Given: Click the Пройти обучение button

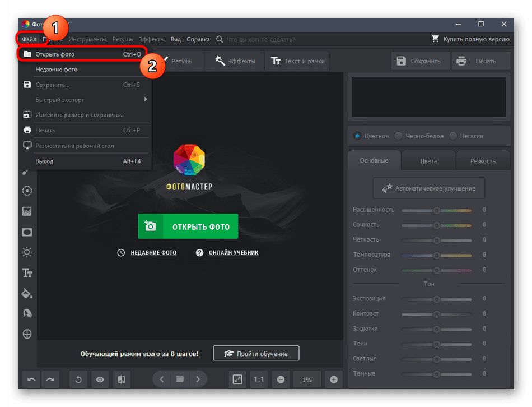Looking at the screenshot, I should (256, 353).
